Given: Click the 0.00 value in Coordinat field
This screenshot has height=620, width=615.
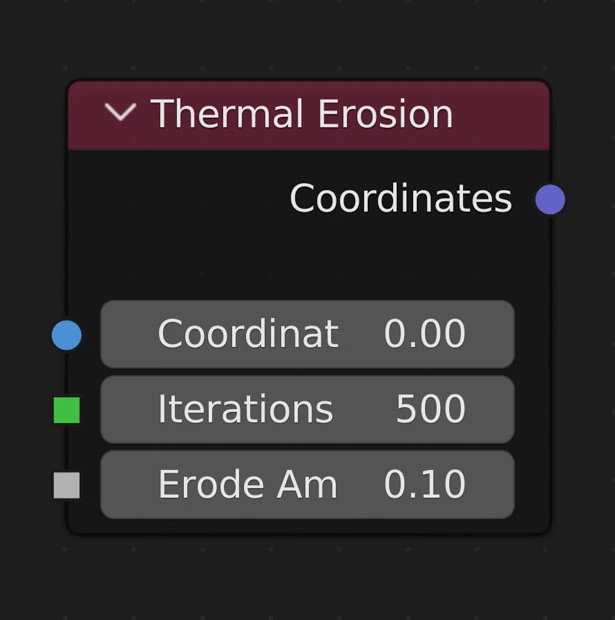Looking at the screenshot, I should tap(425, 334).
